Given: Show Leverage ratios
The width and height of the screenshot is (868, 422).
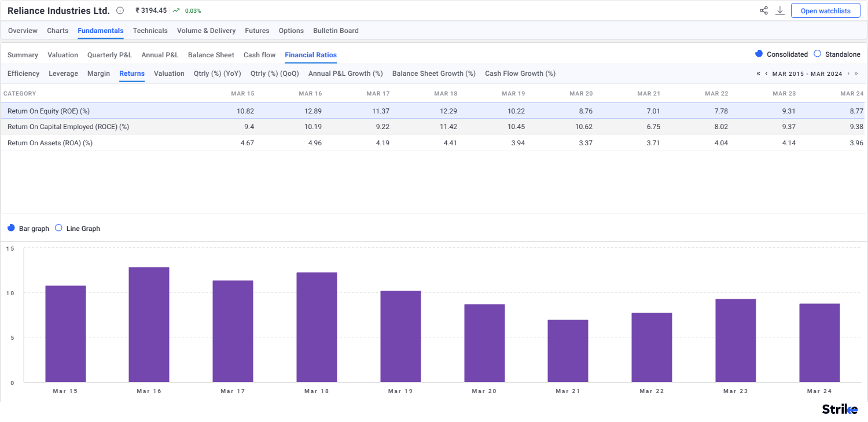Looking at the screenshot, I should 63,74.
